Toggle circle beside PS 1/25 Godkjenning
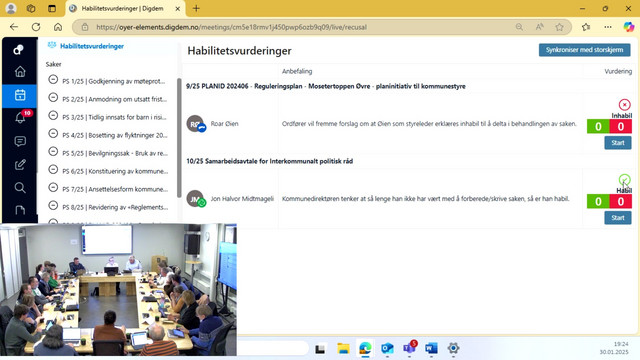 (53, 79)
